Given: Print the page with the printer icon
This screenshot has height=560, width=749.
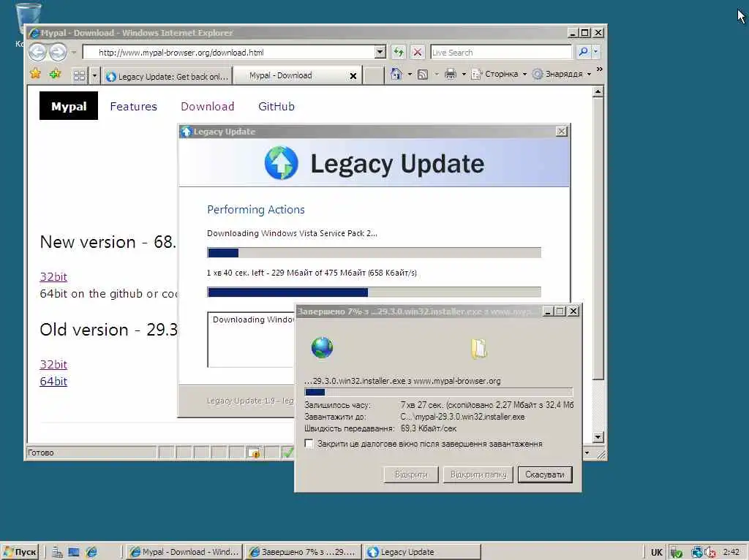Looking at the screenshot, I should 451,74.
